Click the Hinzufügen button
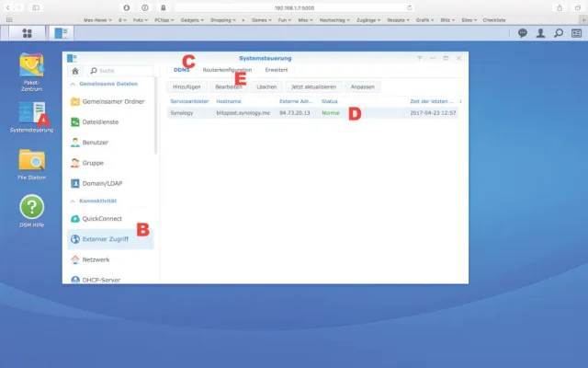The height and width of the screenshot is (368, 588). [187, 86]
